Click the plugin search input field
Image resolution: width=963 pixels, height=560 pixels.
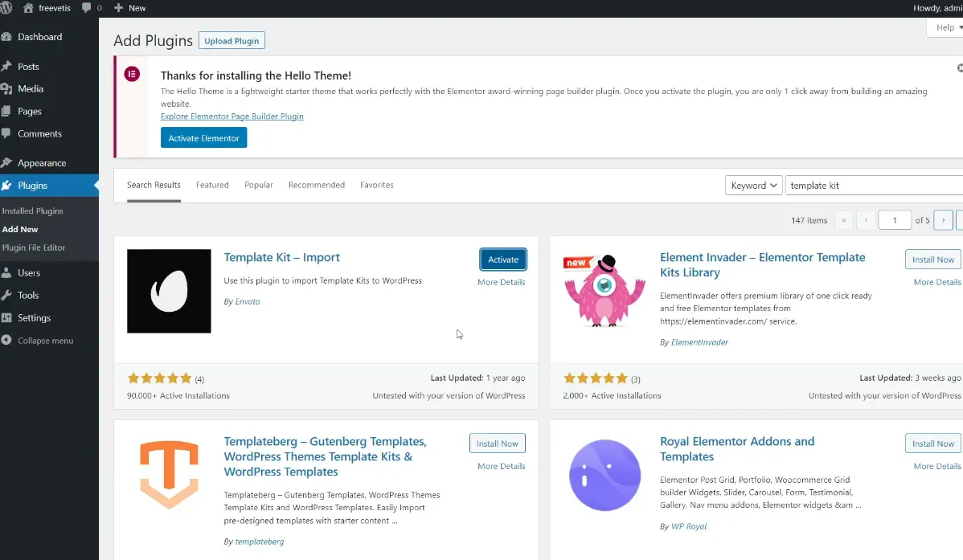coord(873,186)
